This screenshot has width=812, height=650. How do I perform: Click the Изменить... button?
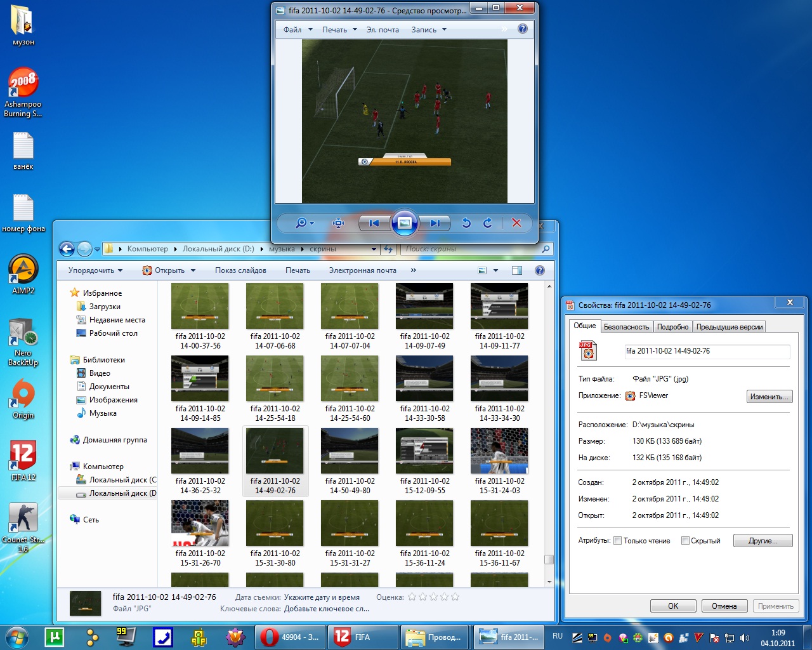pos(769,397)
